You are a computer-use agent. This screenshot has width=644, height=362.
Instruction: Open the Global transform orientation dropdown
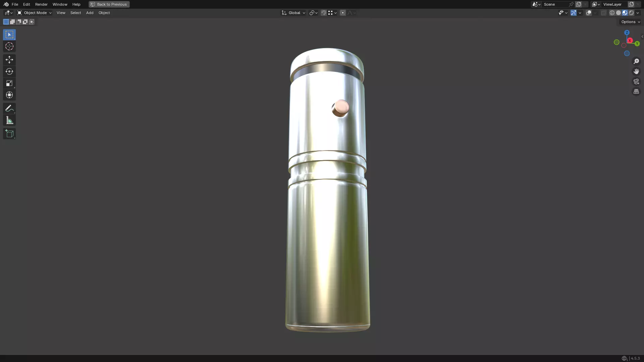293,13
